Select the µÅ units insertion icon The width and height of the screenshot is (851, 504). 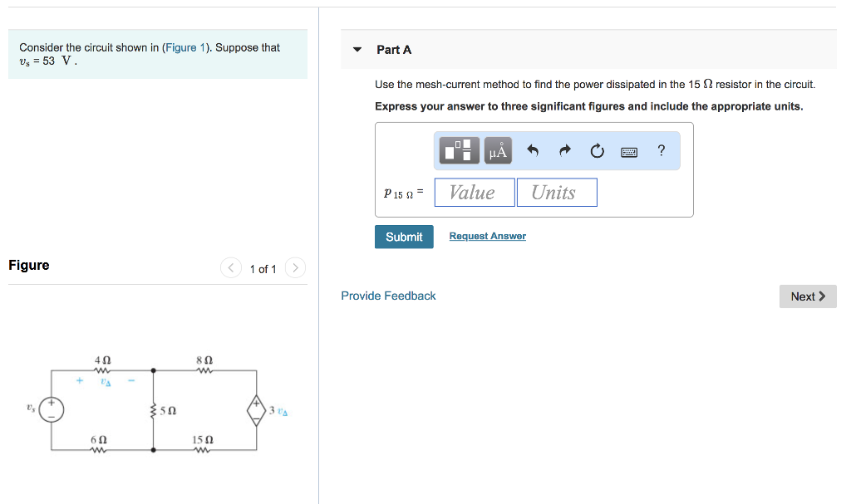point(497,150)
